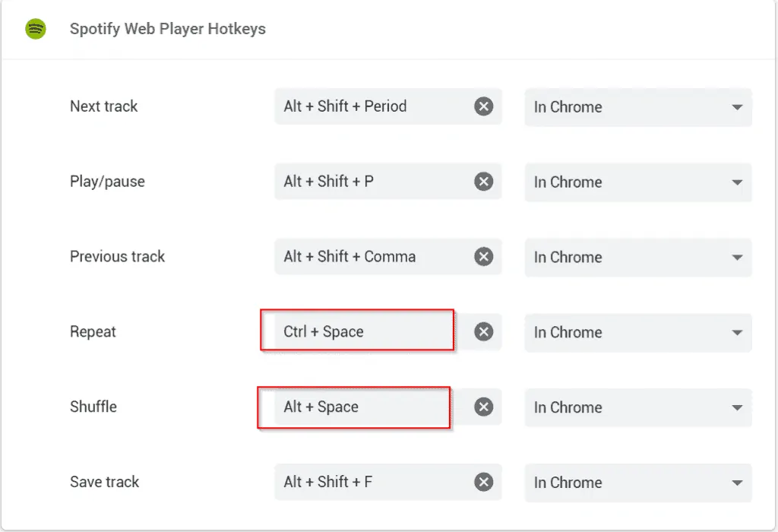Screen dimensions: 778x532
Task: Clear the Shuffle shortcut
Action: (484, 407)
